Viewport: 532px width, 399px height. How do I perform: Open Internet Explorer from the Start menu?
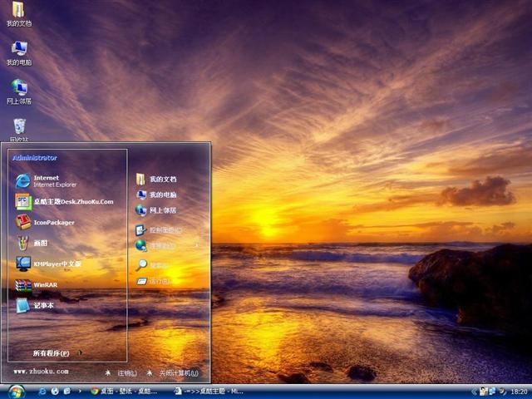[50, 180]
